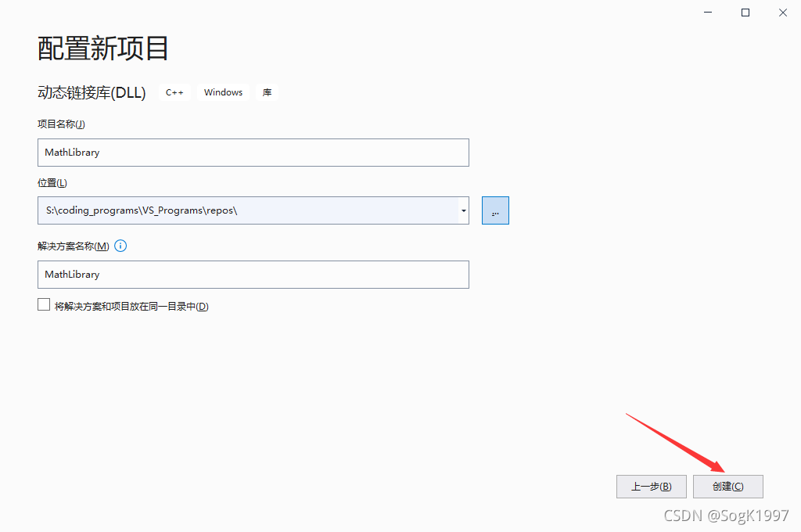Click the 创建(C) button
The image size is (801, 532).
click(728, 486)
